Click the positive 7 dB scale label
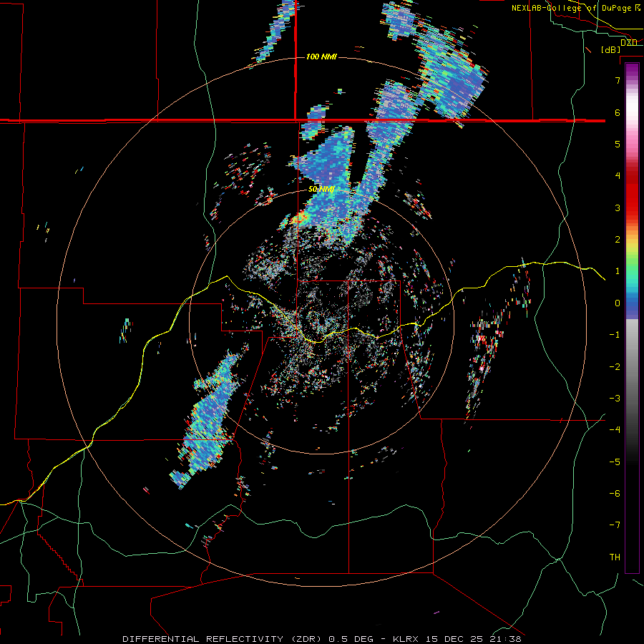This screenshot has height=644, width=644. click(x=618, y=80)
